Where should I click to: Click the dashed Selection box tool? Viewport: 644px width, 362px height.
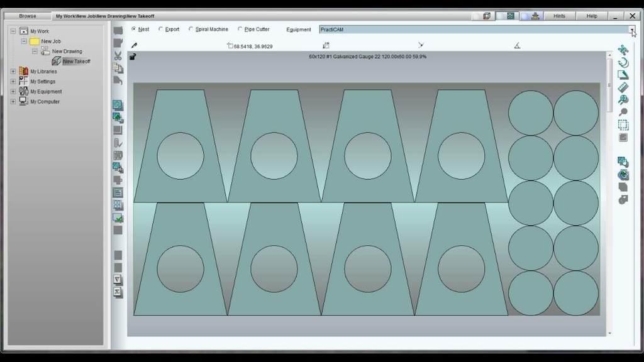pos(623,124)
